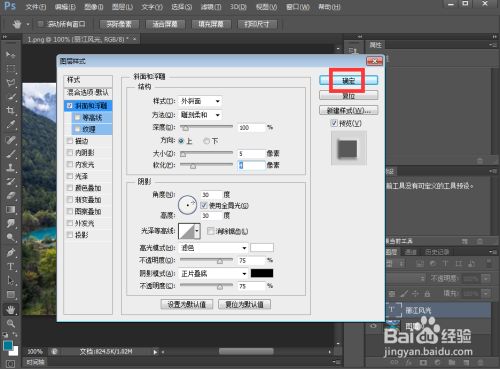Screen dimensions: 500x369
Task: Select the 下 direction radio button
Action: coord(206,141)
